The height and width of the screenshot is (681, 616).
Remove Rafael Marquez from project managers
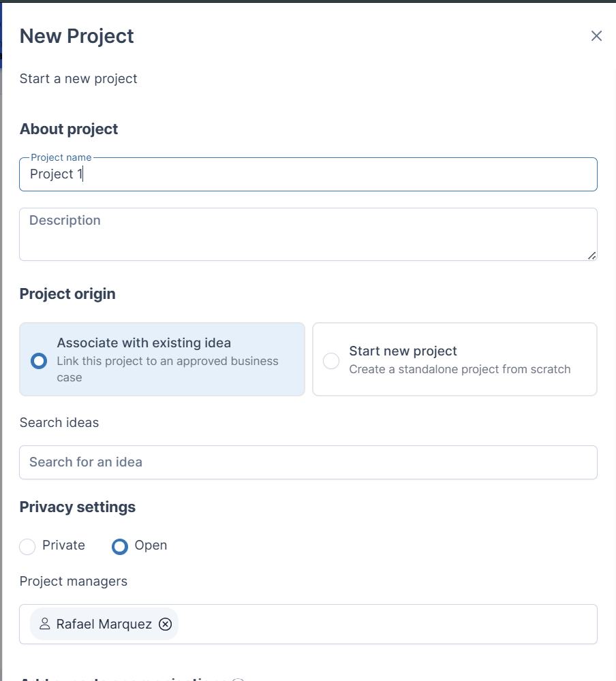(165, 624)
